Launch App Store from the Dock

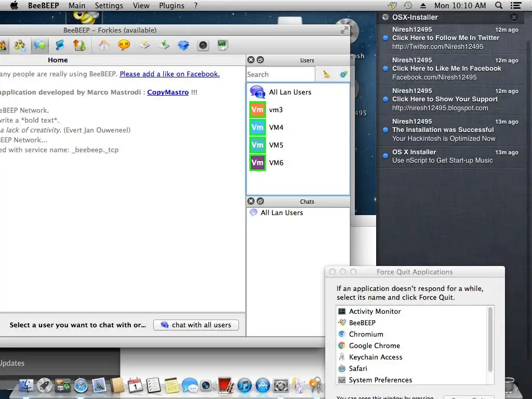point(262,385)
